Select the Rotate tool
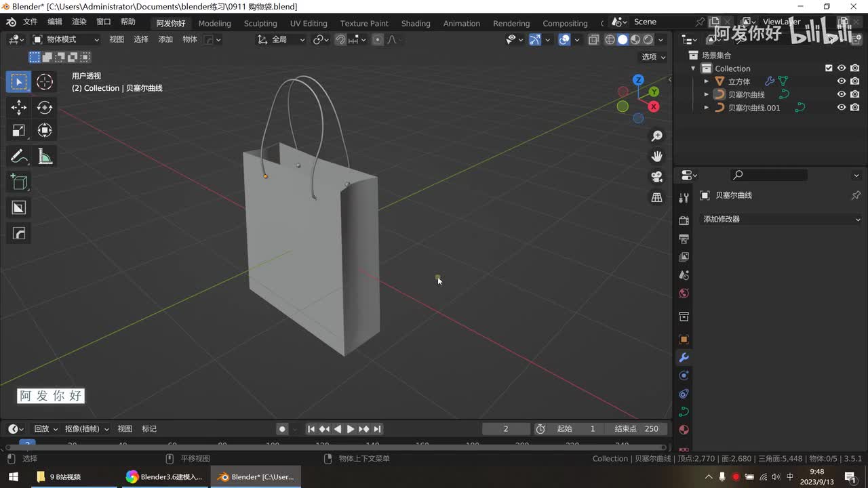 (x=45, y=107)
